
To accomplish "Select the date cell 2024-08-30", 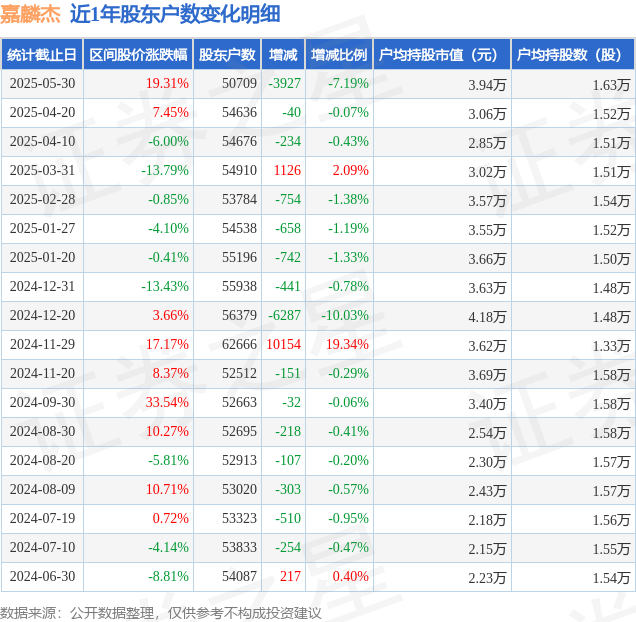I will point(43,432).
